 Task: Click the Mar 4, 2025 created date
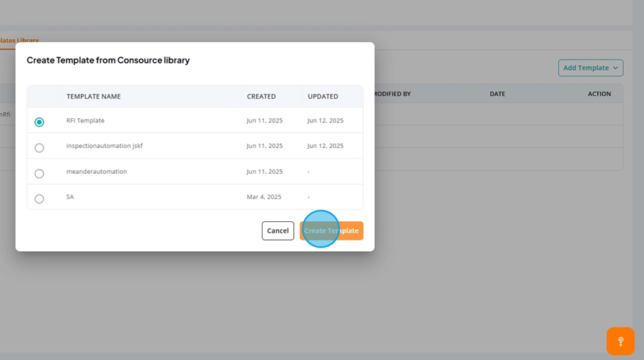[264, 197]
